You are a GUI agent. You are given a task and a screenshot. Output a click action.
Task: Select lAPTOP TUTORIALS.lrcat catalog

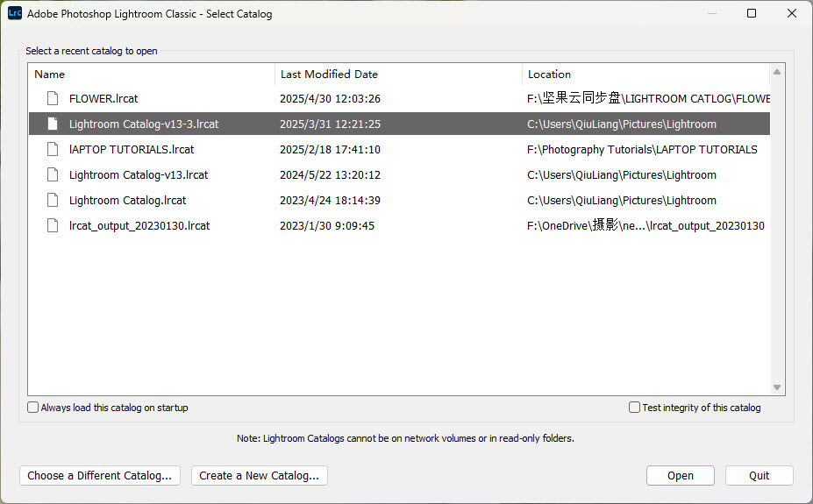[132, 149]
